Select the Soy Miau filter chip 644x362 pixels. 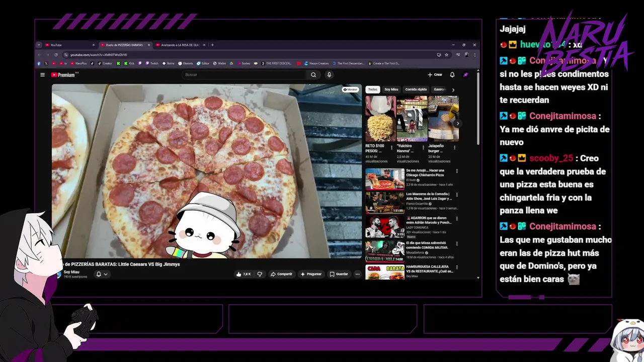(x=391, y=89)
